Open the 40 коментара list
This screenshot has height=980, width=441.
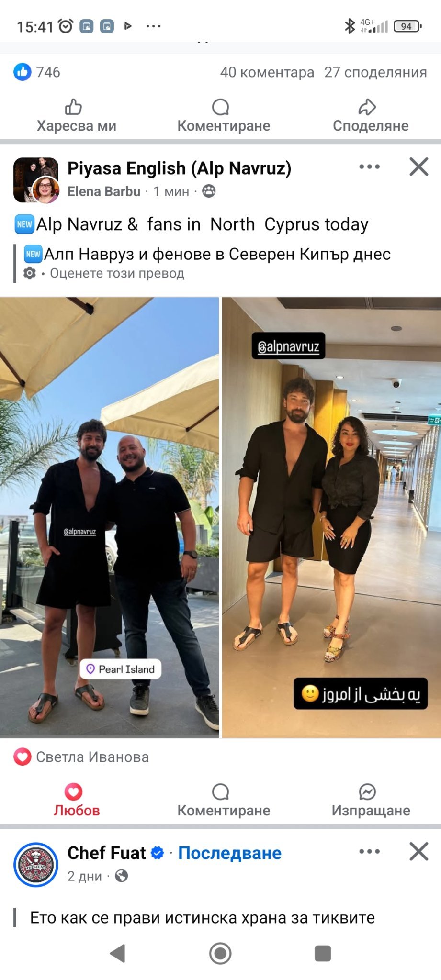click(x=267, y=72)
